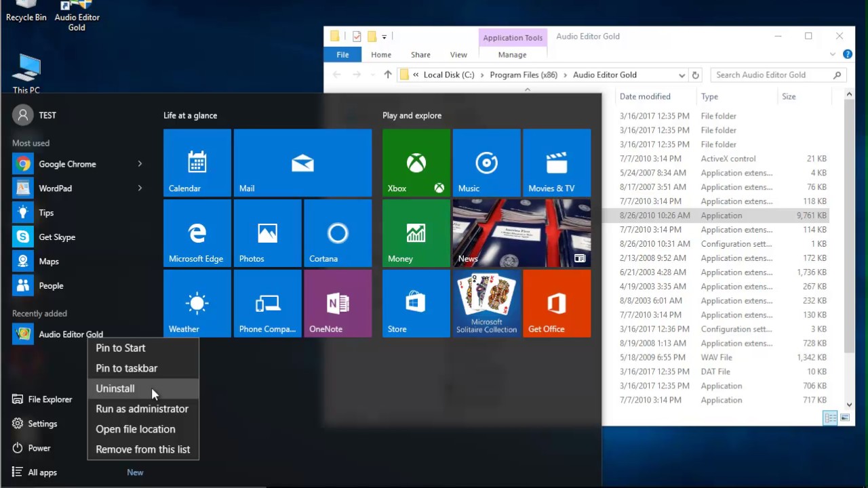
Task: Open address bar history dropdown
Action: point(682,75)
